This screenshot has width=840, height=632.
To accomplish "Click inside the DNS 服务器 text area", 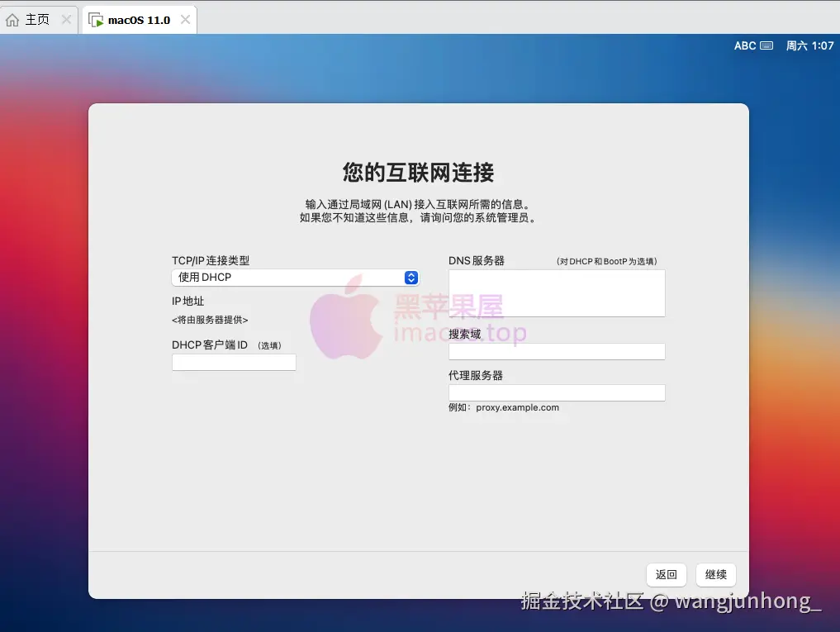I will 556,292.
